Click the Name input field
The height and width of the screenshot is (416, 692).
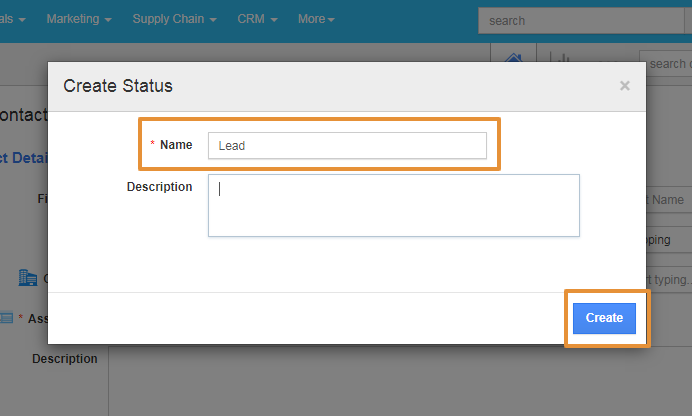(x=347, y=145)
